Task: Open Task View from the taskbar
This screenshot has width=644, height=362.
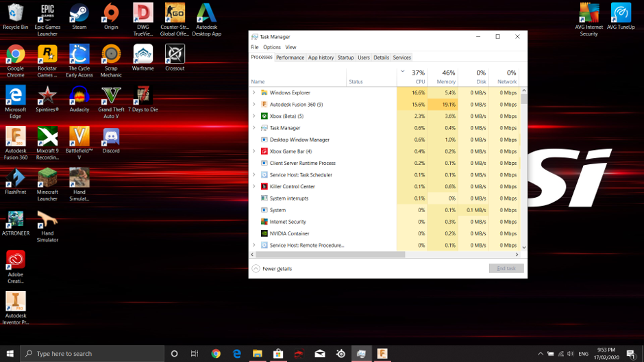Action: [x=195, y=353]
